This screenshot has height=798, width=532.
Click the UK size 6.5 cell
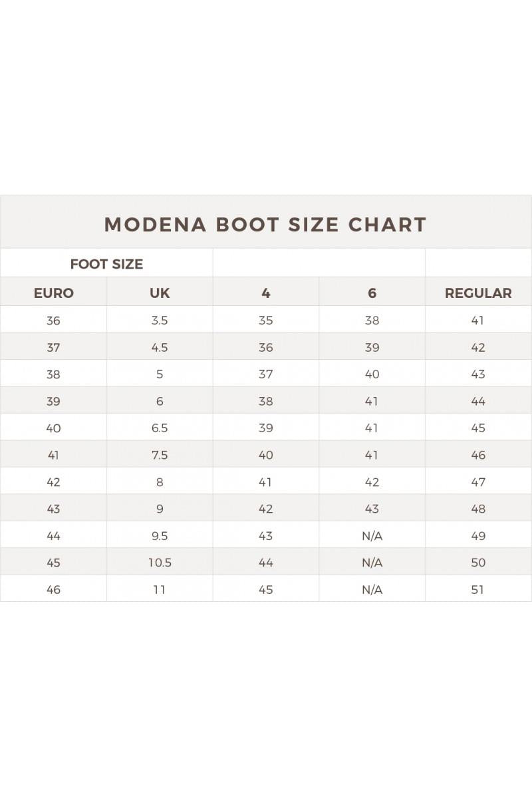point(160,428)
